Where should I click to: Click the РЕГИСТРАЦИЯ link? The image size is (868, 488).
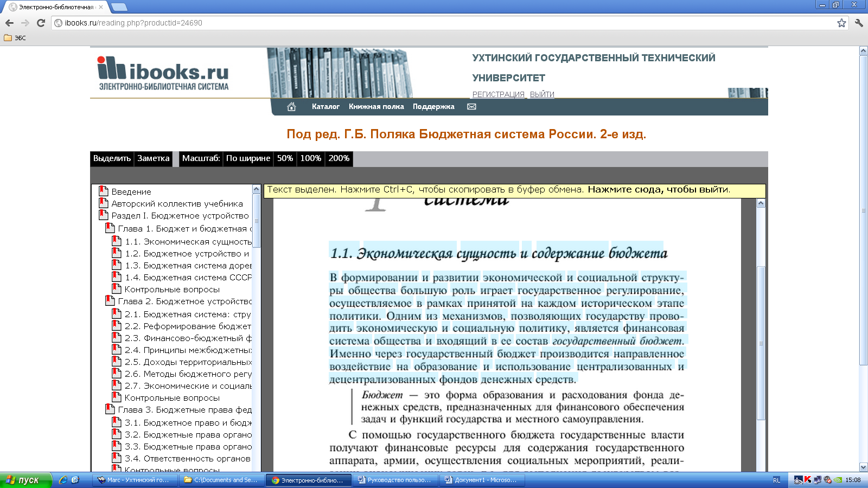coord(499,94)
